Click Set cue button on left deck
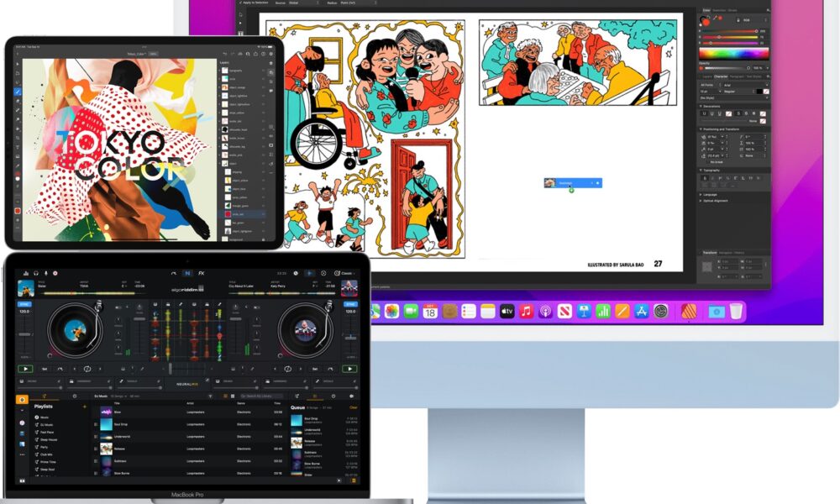Screen dimensions: 840x504 click(x=45, y=369)
